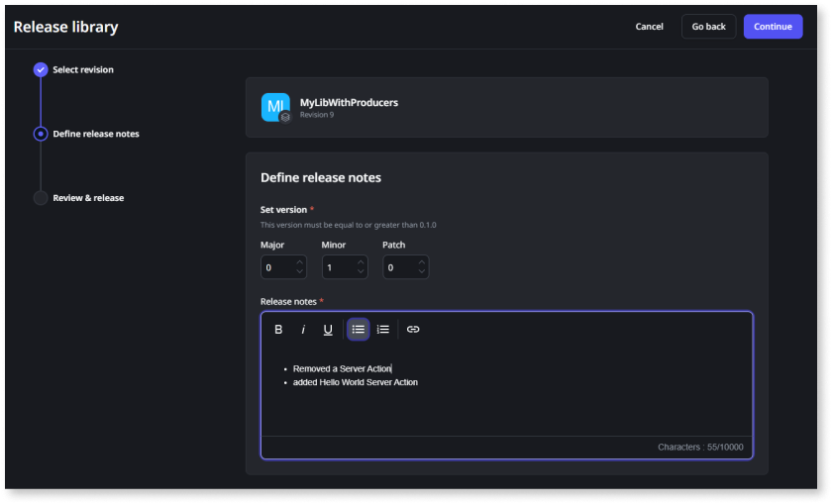832x504 pixels.
Task: Increase the Major version number
Action: click(x=299, y=262)
